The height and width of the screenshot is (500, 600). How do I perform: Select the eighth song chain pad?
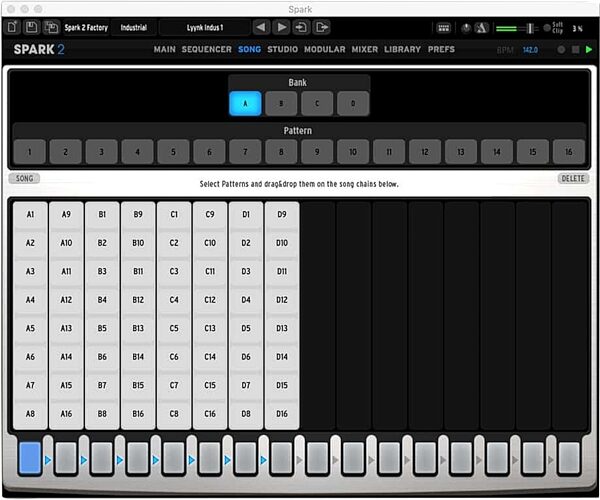tap(281, 458)
